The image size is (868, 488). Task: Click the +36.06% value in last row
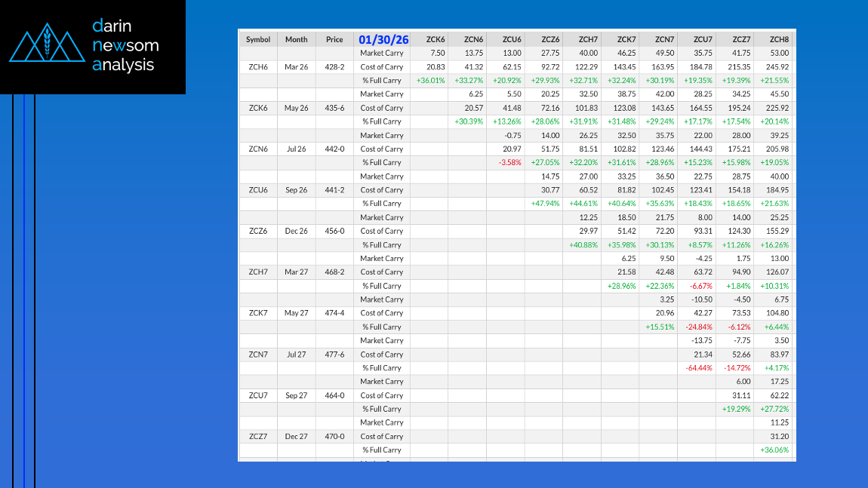(x=777, y=450)
